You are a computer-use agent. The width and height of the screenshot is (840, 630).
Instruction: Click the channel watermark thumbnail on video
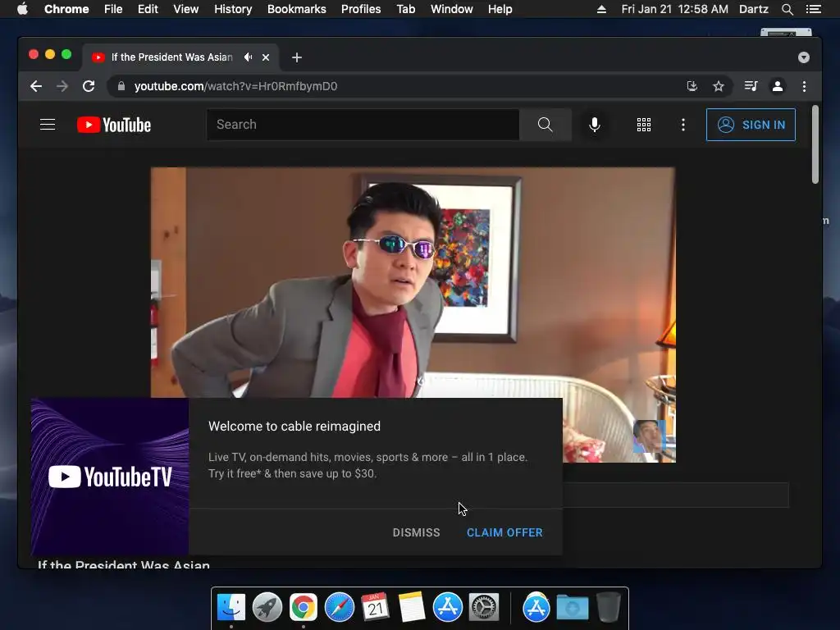pos(650,436)
